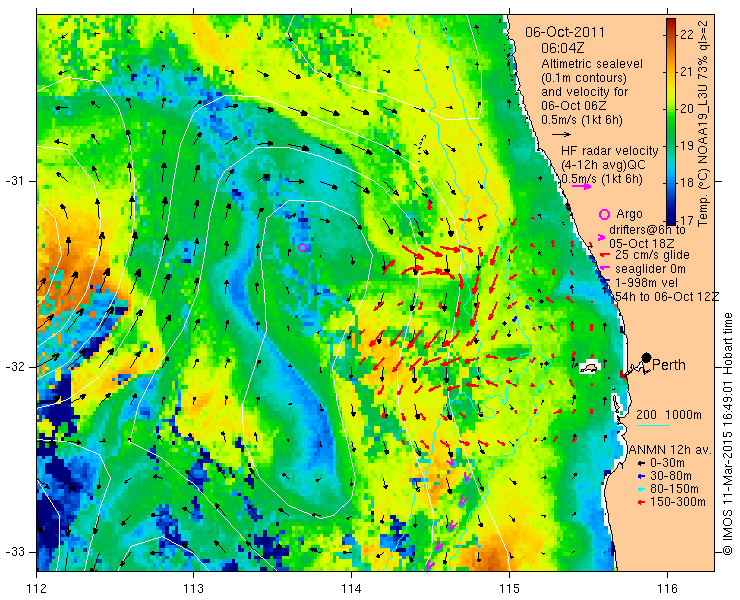Click the magenta seaglider 0m legend symbol
Image resolution: width=740 pixels, height=600 pixels.
pyautogui.click(x=604, y=269)
